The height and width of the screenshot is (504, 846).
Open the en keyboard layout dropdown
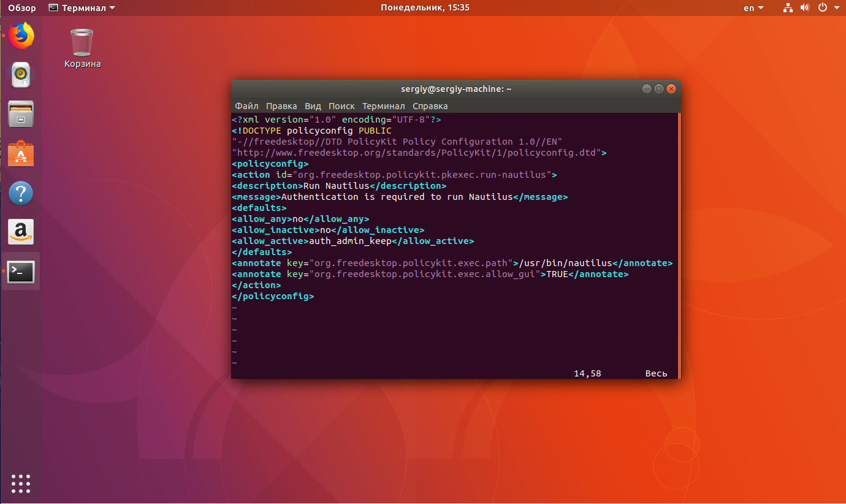click(753, 8)
